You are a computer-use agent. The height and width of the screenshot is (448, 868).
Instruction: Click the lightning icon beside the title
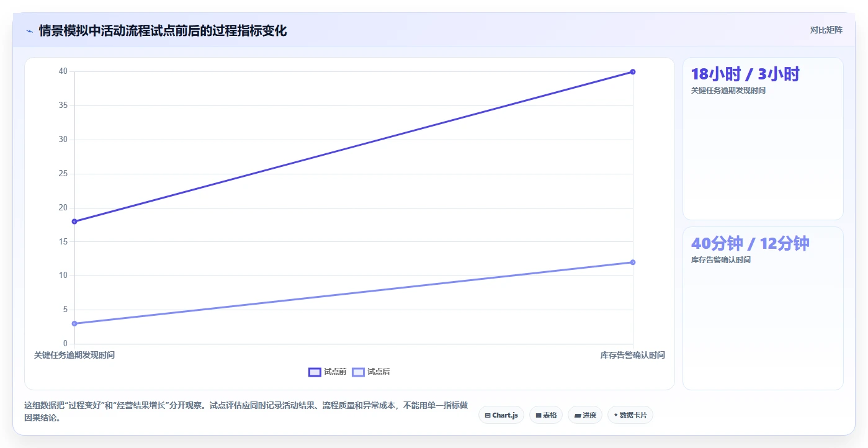29,31
